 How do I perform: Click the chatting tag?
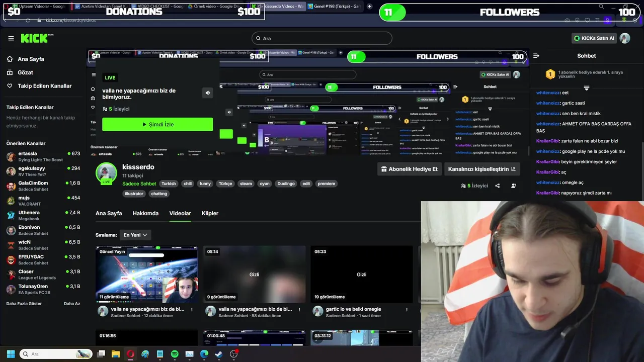pos(159,194)
